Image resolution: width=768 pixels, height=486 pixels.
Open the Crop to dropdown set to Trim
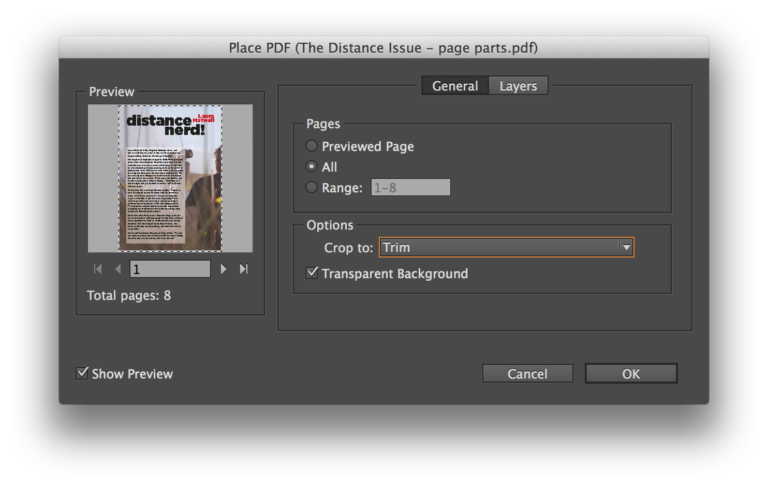click(x=498, y=247)
